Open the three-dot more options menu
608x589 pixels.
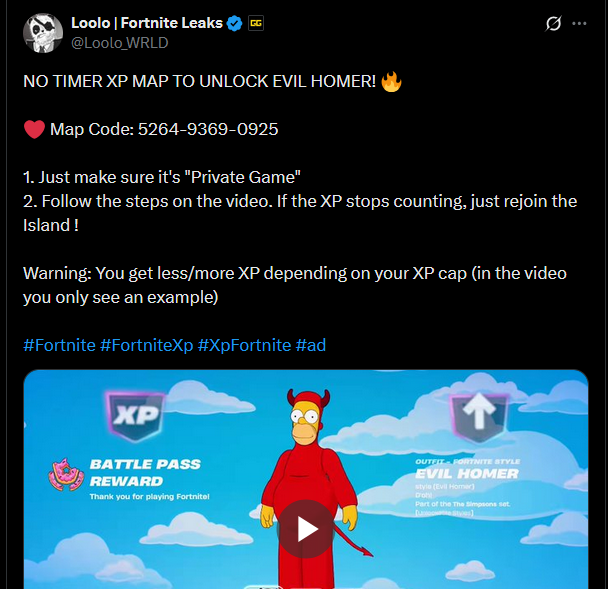(x=579, y=24)
